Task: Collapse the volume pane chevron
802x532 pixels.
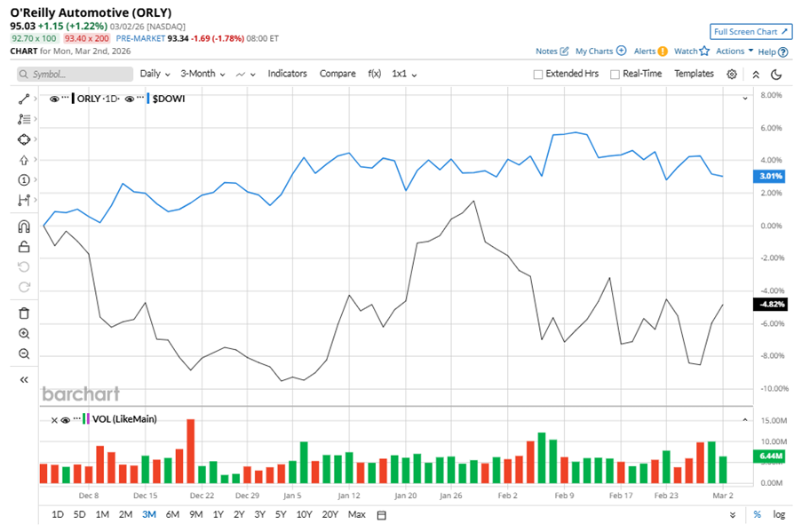Action: (745, 420)
